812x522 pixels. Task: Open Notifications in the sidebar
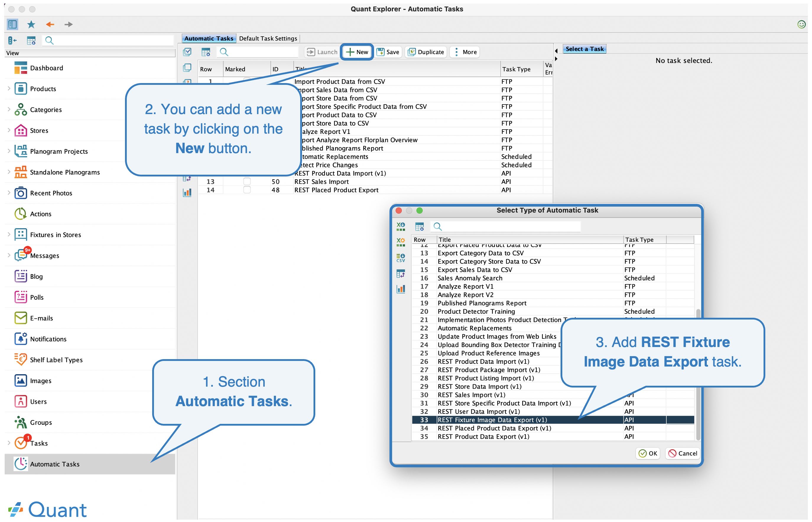click(x=48, y=339)
